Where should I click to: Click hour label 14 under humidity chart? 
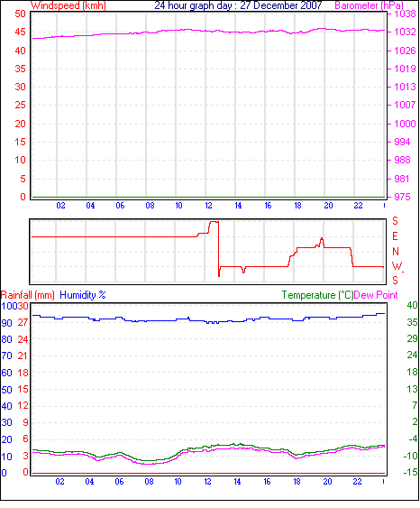[x=238, y=482]
